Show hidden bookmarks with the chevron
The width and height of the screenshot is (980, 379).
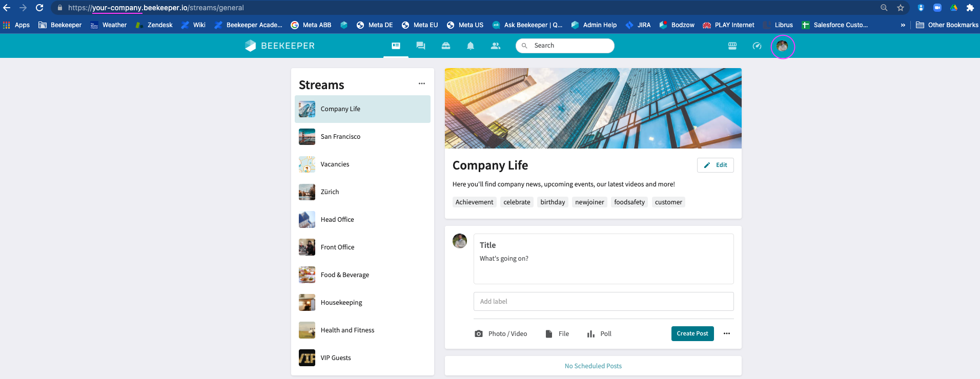click(903, 25)
